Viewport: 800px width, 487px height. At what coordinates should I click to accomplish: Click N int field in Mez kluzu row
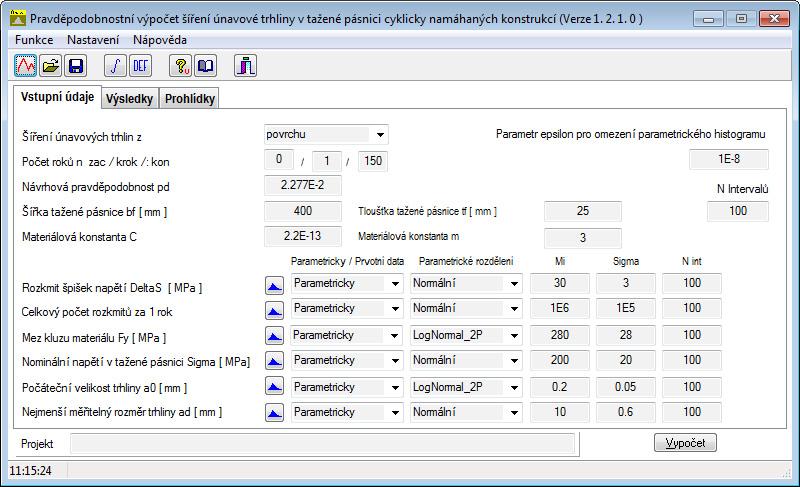692,335
